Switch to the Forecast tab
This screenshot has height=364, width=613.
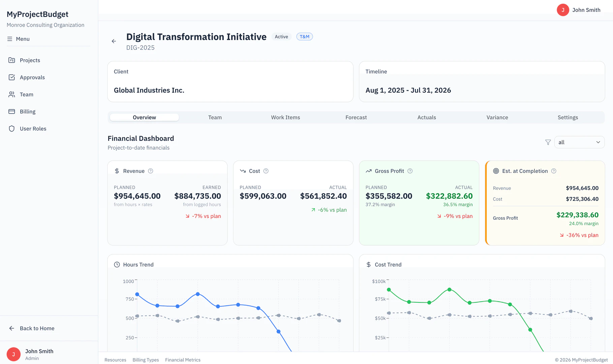tap(356, 117)
